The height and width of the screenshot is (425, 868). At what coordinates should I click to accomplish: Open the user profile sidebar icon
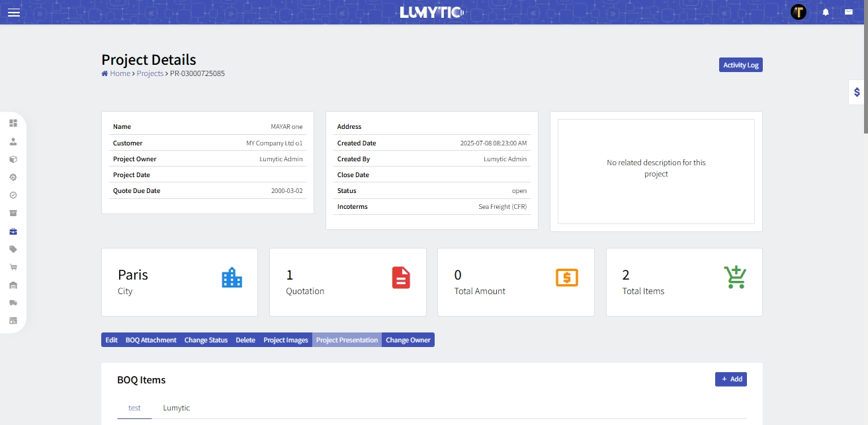13,141
